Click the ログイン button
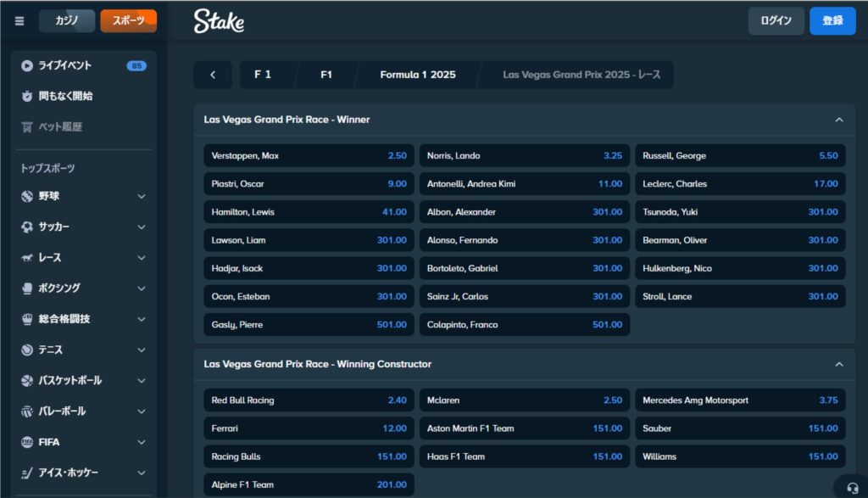This screenshot has width=868, height=498. coord(776,21)
